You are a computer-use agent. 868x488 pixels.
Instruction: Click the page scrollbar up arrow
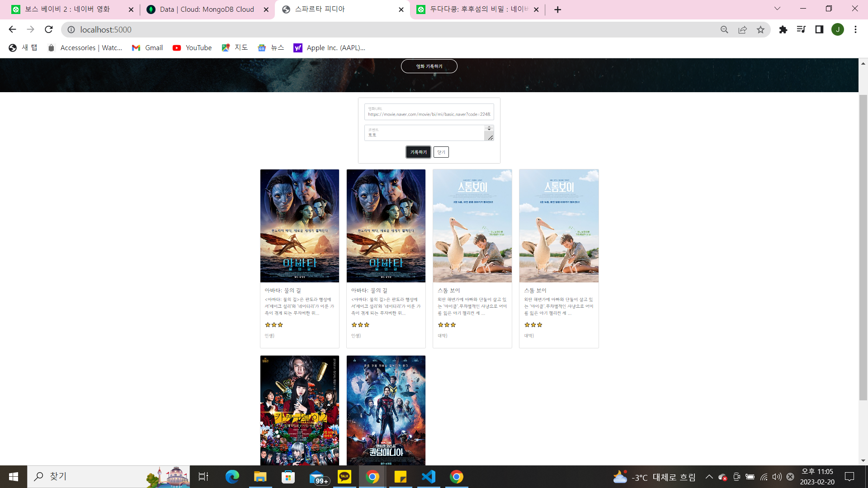(x=863, y=63)
